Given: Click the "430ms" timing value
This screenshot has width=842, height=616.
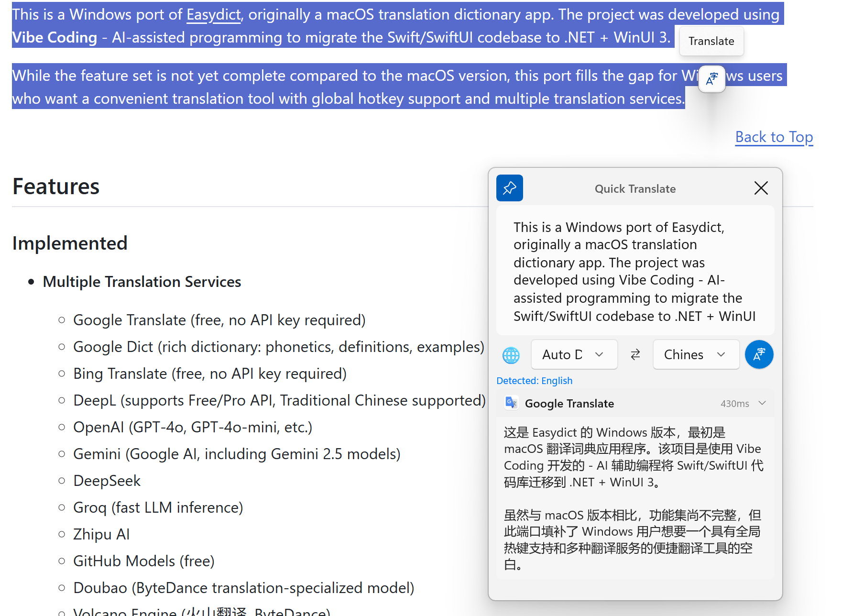Looking at the screenshot, I should (734, 404).
